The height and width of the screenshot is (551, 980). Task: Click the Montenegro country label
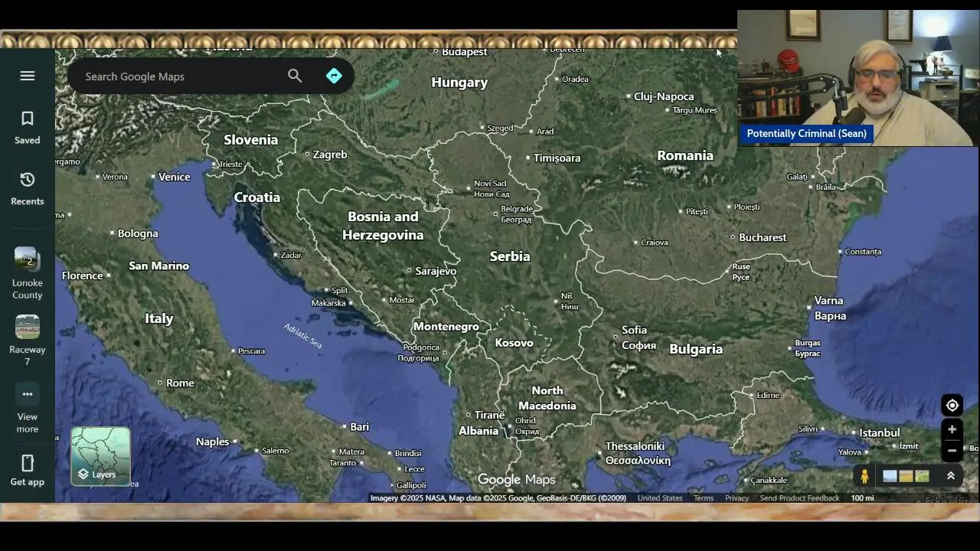point(446,327)
